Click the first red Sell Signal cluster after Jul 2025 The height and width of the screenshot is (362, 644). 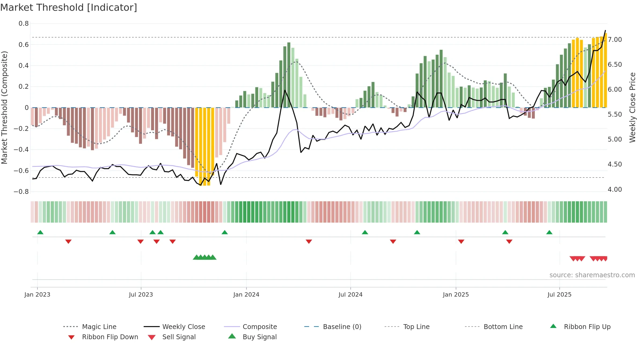click(x=577, y=259)
